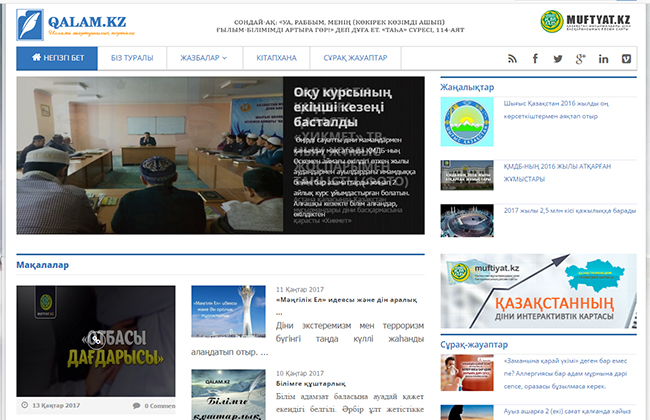650x420 pixels.
Task: Open the Кітапхана menu item
Action: click(276, 58)
